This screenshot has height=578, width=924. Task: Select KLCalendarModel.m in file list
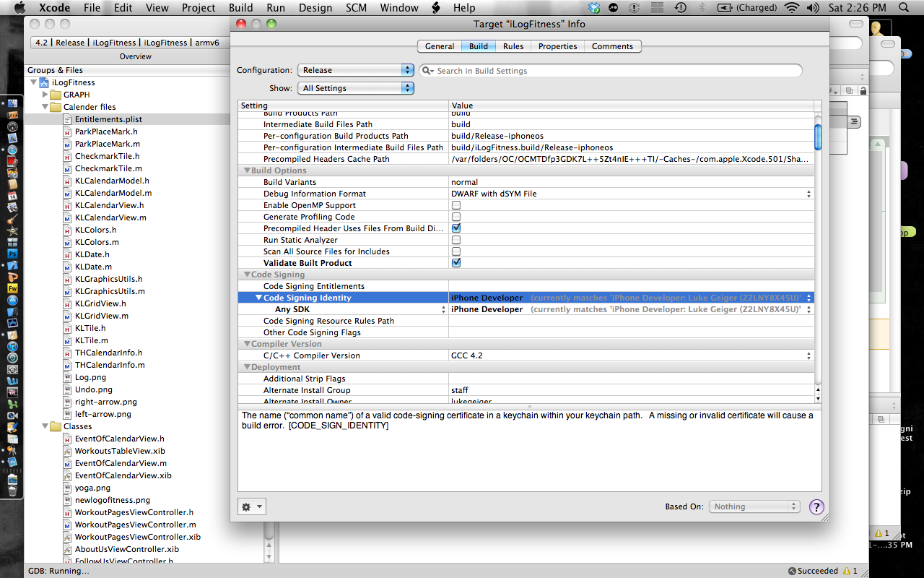[113, 193]
